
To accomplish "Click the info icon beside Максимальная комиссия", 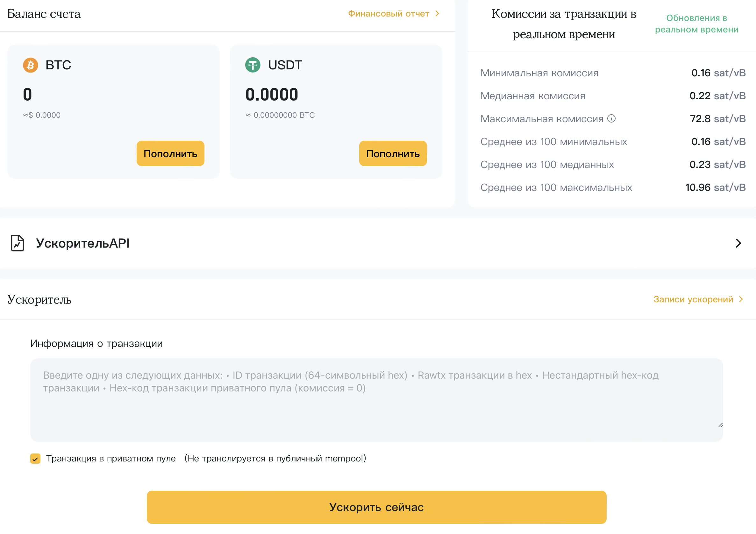I will click(x=611, y=118).
